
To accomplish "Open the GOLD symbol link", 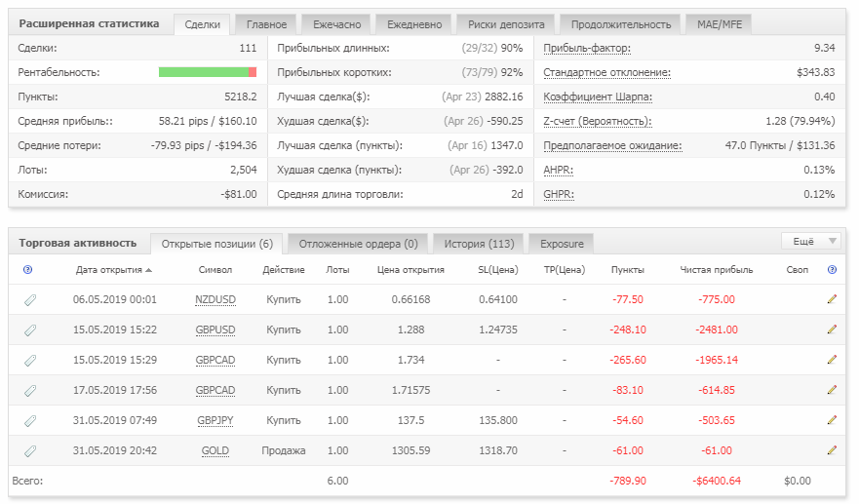I will (215, 450).
